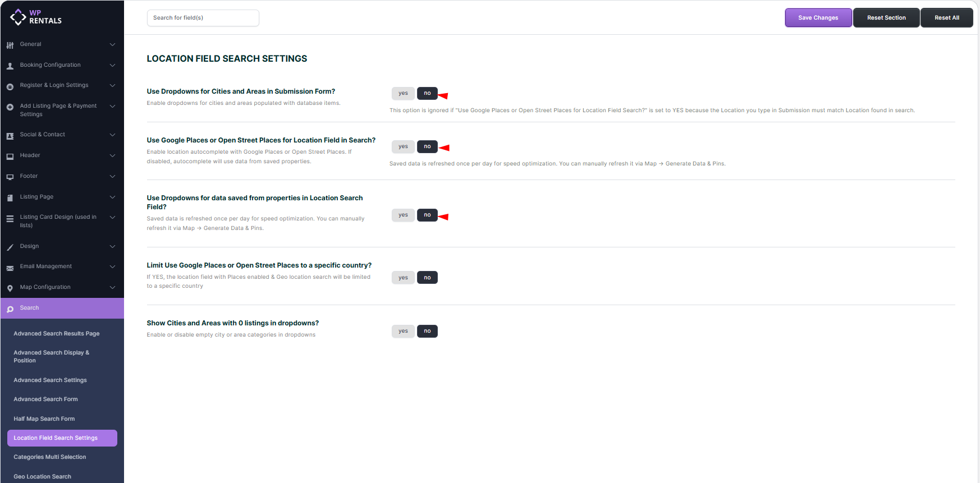Screen dimensions: 980x483
Task: Click the Social & Contact sidebar icon
Action: 10,136
